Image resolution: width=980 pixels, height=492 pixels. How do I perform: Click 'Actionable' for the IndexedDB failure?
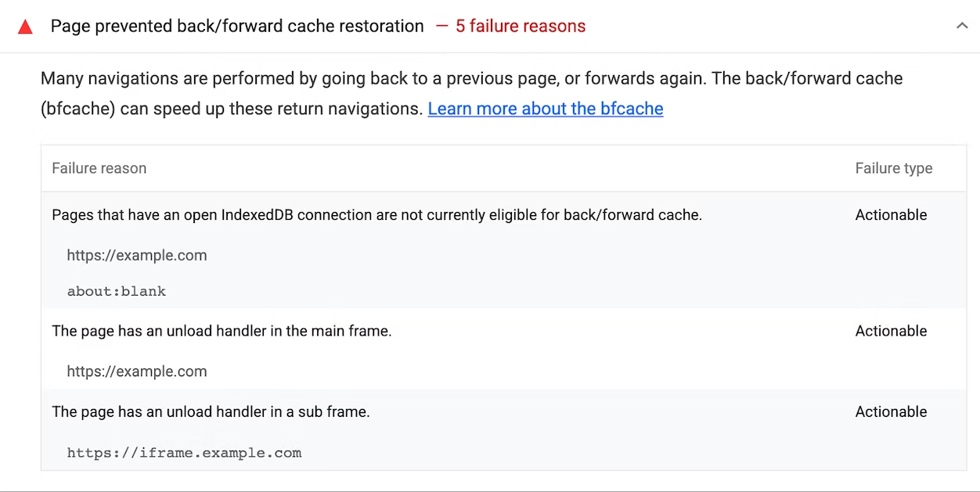point(891,215)
